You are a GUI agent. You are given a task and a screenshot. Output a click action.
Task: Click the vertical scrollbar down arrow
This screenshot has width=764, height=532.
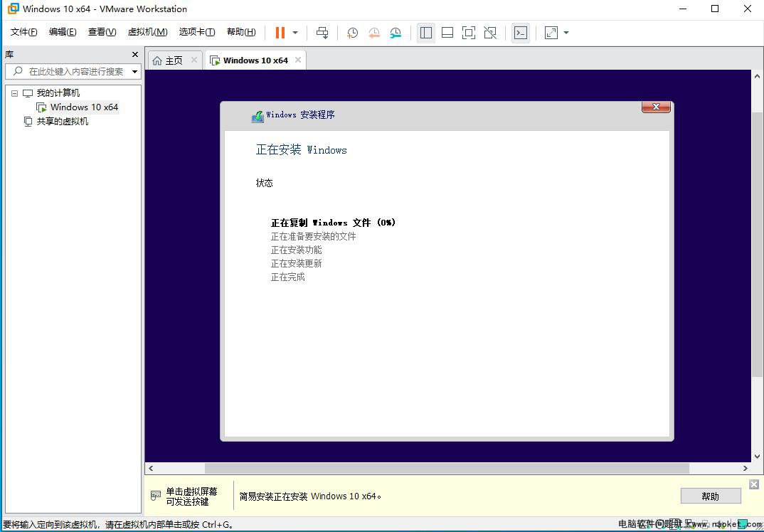coord(757,457)
